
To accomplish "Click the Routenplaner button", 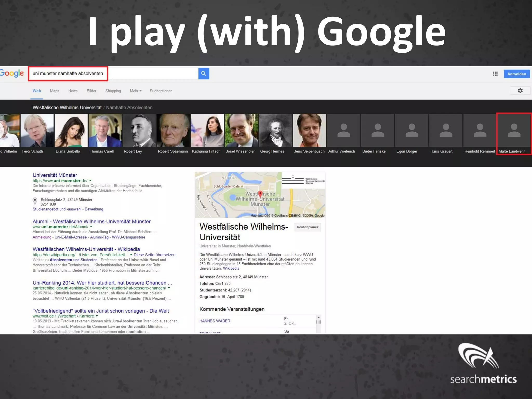I will 308,227.
